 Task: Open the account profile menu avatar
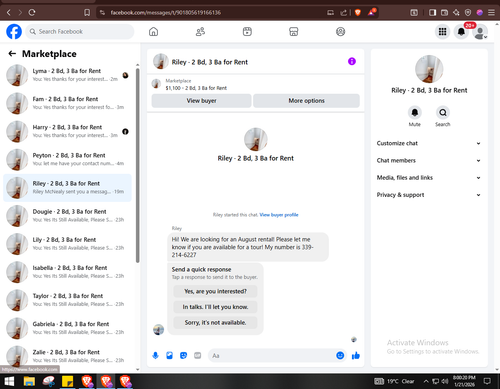[480, 32]
